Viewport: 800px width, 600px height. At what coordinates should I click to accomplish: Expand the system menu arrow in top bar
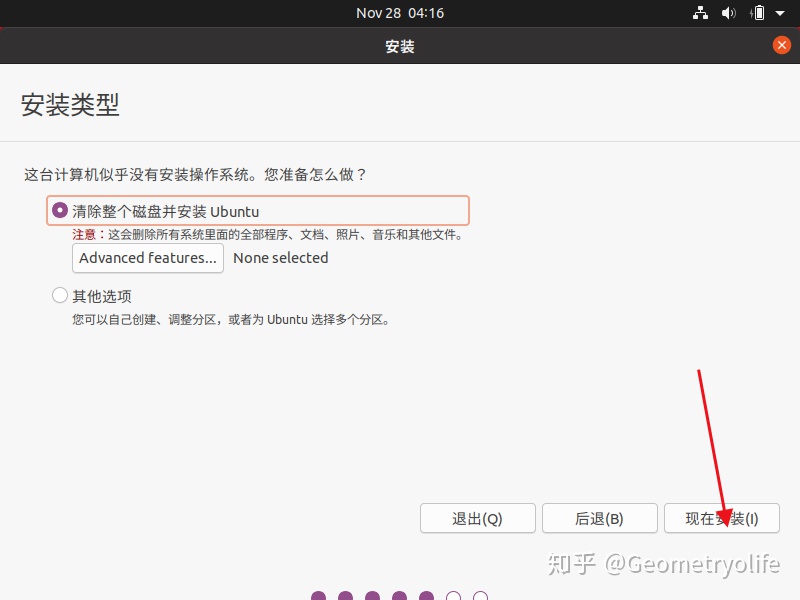[780, 13]
